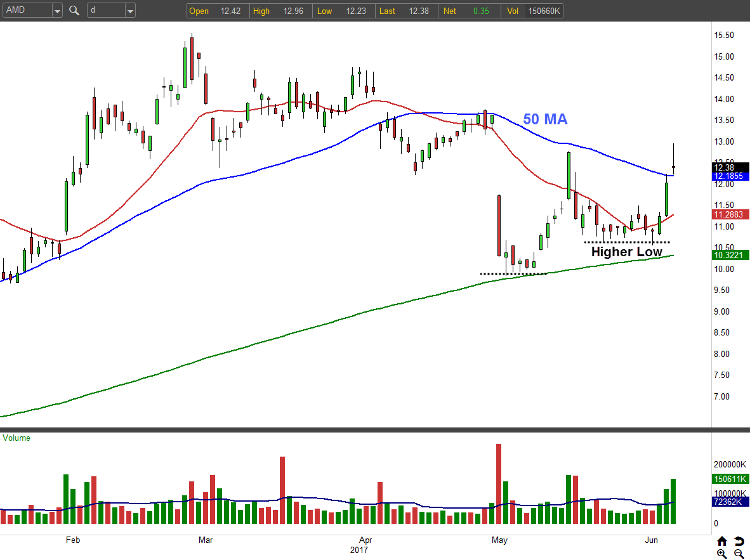This screenshot has height=560, width=750.
Task: Click the black 12.38 last price tag
Action: tap(730, 167)
